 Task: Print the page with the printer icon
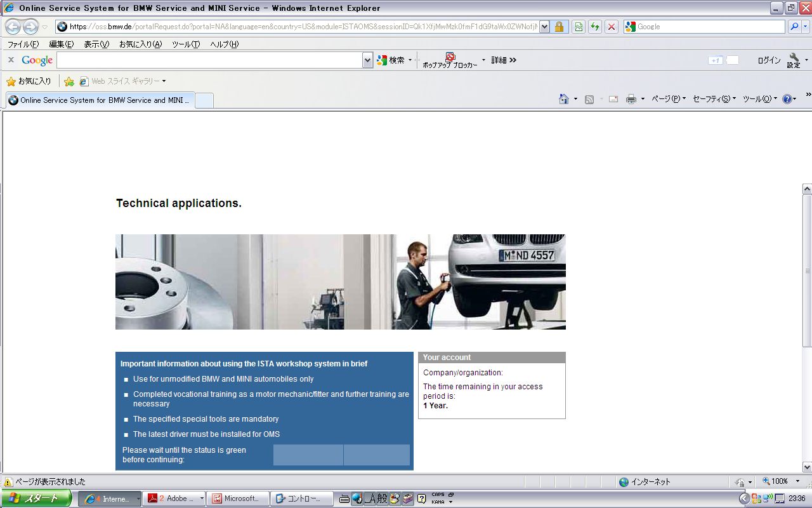coord(631,99)
